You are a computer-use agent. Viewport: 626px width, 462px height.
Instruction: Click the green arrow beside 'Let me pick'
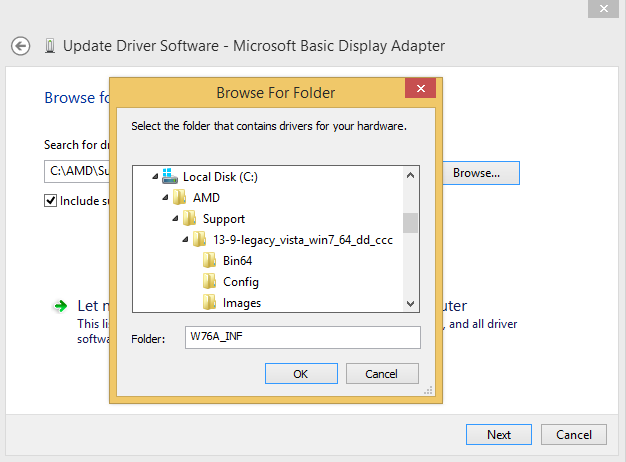click(x=61, y=306)
